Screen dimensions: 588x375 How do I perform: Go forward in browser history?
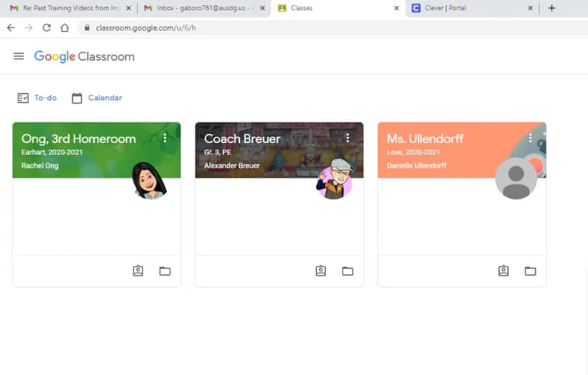[x=28, y=27]
